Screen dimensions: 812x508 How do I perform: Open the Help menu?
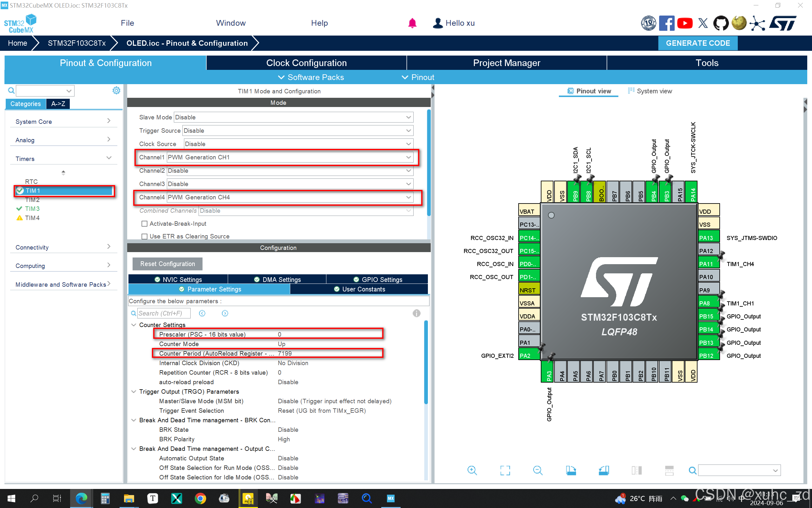319,23
